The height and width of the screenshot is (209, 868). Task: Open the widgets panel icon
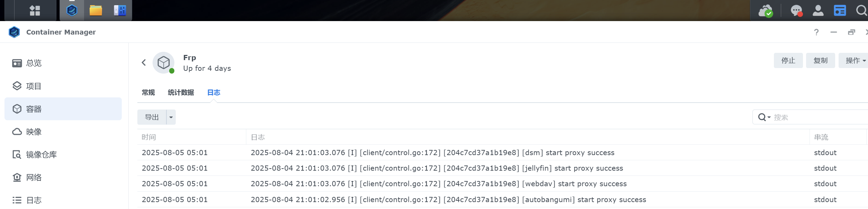pos(840,11)
